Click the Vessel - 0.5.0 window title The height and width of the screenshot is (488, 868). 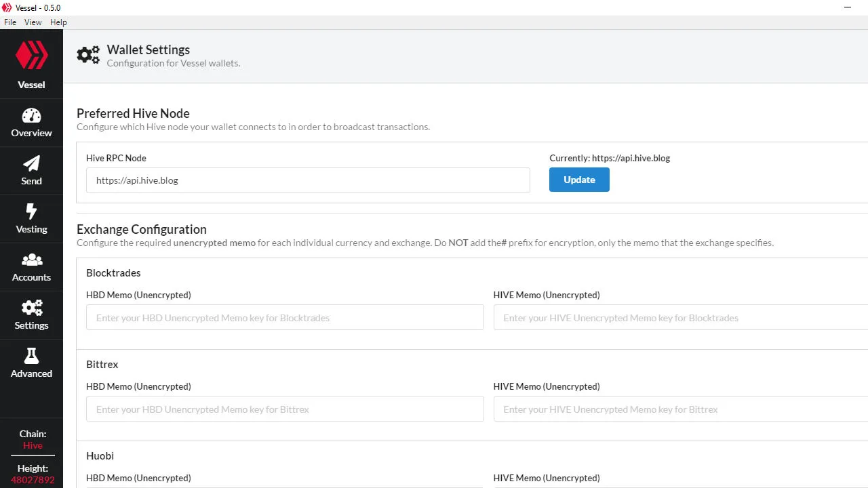pos(38,7)
